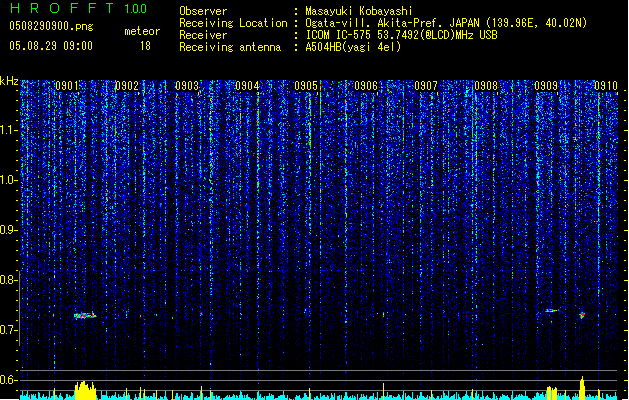Click the 0910 time marker
The width and height of the screenshot is (629, 400).
[x=606, y=86]
